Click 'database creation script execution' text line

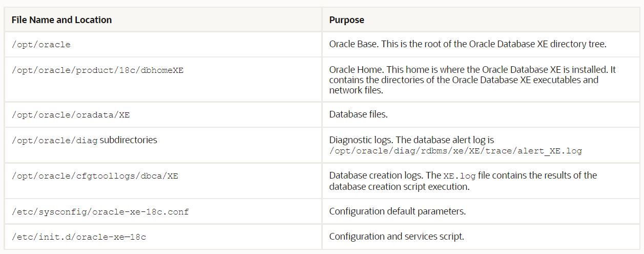400,186
